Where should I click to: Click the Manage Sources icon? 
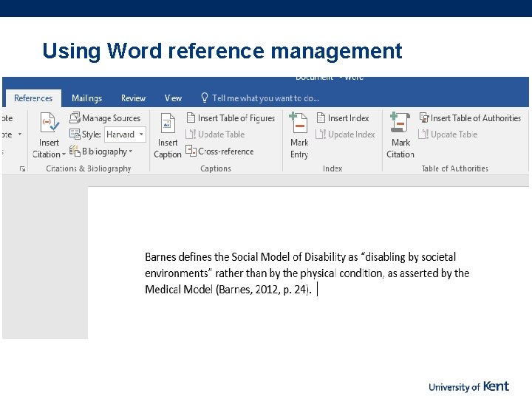[75, 117]
